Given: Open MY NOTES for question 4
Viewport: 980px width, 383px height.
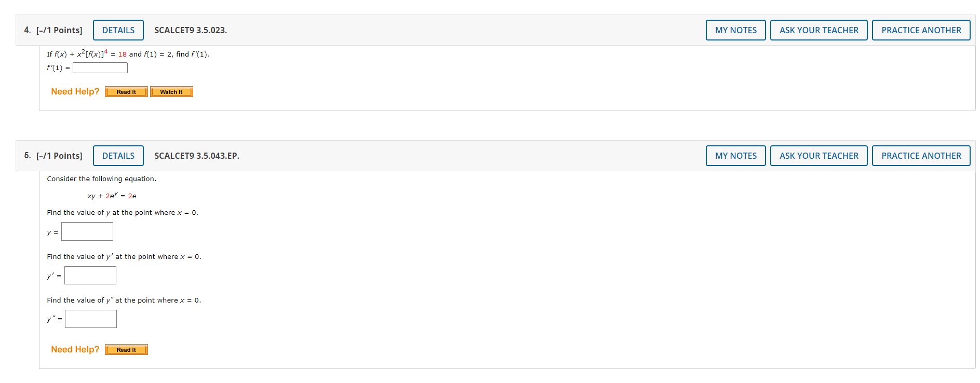Looking at the screenshot, I should pyautogui.click(x=735, y=30).
